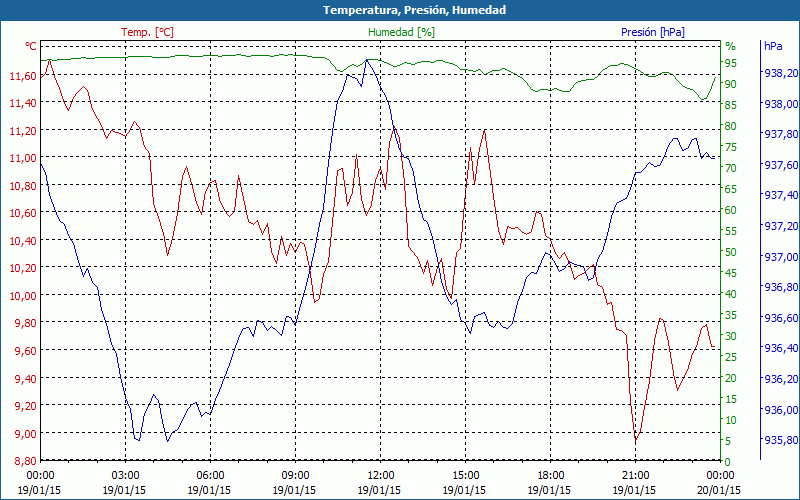
Task: Click the 10,80 temperature axis value
Action: point(23,186)
